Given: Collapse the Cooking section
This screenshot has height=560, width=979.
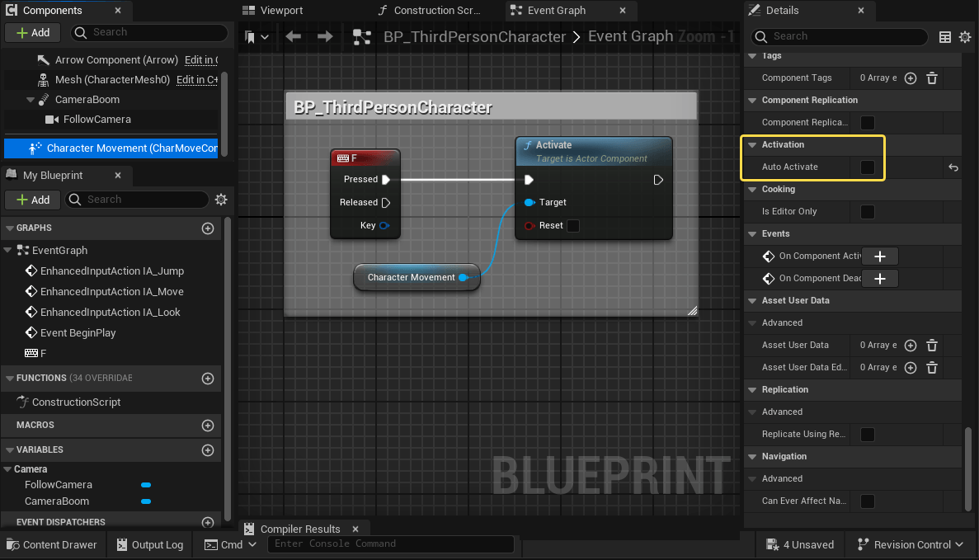Looking at the screenshot, I should (752, 189).
